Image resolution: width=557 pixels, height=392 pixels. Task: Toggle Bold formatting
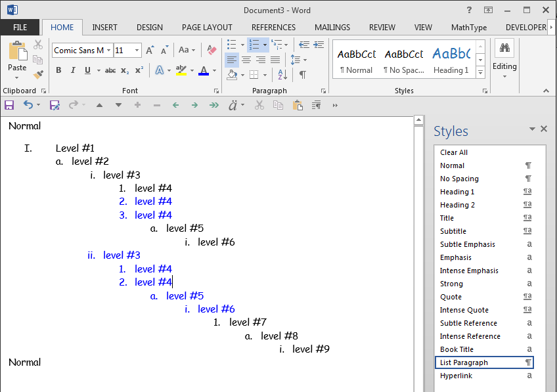tap(58, 70)
